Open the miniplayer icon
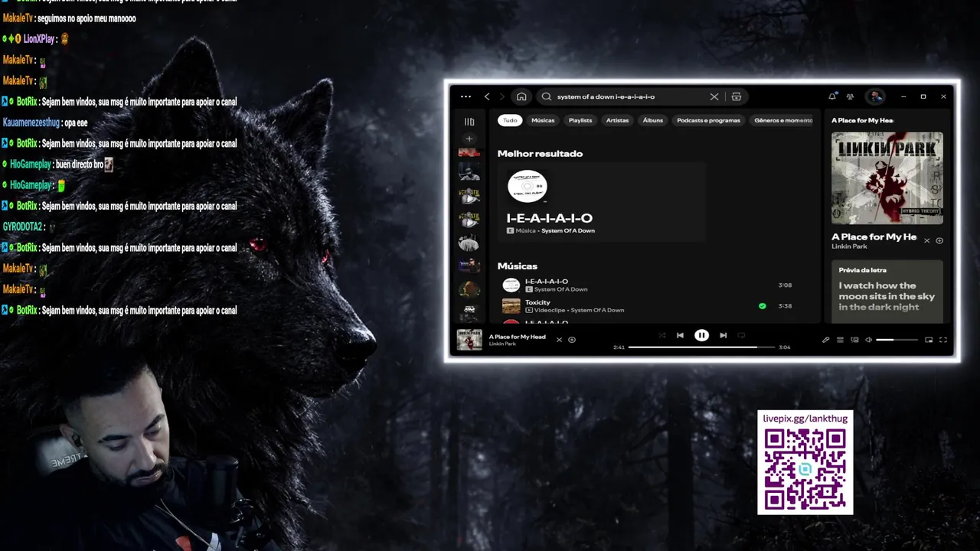 [x=929, y=340]
